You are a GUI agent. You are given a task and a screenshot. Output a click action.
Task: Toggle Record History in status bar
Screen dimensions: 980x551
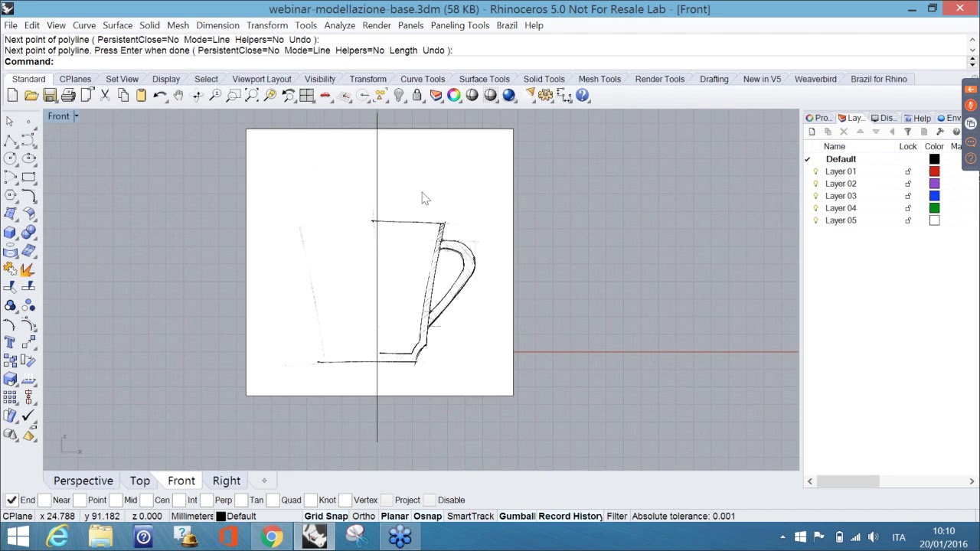click(x=570, y=516)
